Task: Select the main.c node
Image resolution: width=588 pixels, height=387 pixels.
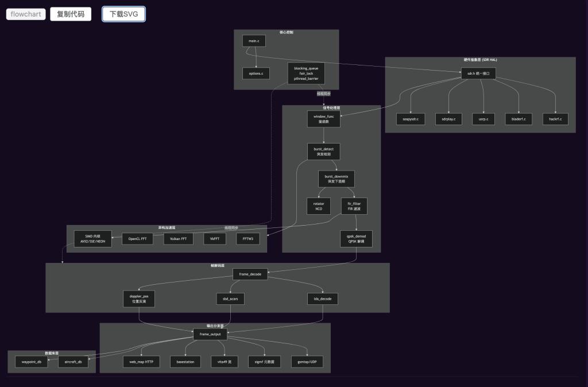Action: (x=254, y=41)
